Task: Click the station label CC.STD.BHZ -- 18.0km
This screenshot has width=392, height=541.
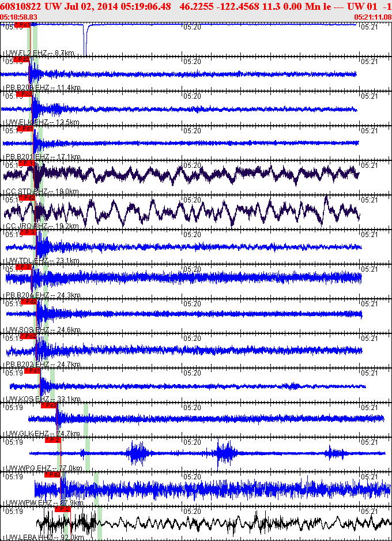Action: click(43, 191)
